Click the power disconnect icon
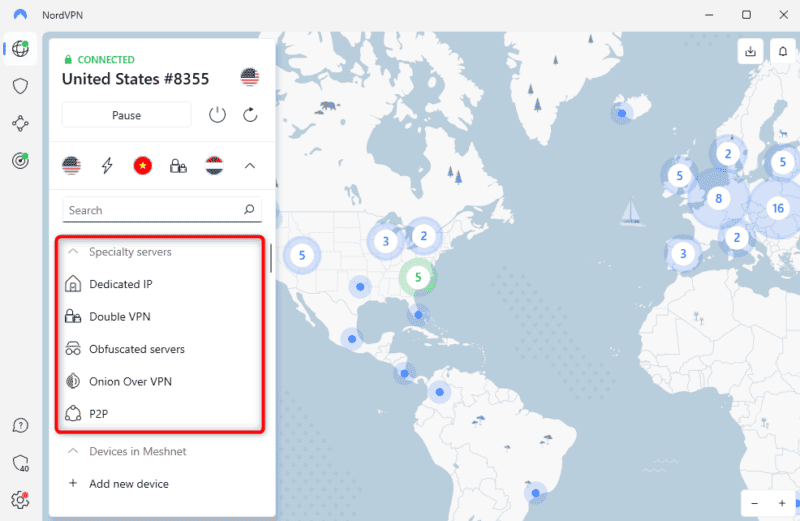 point(217,115)
